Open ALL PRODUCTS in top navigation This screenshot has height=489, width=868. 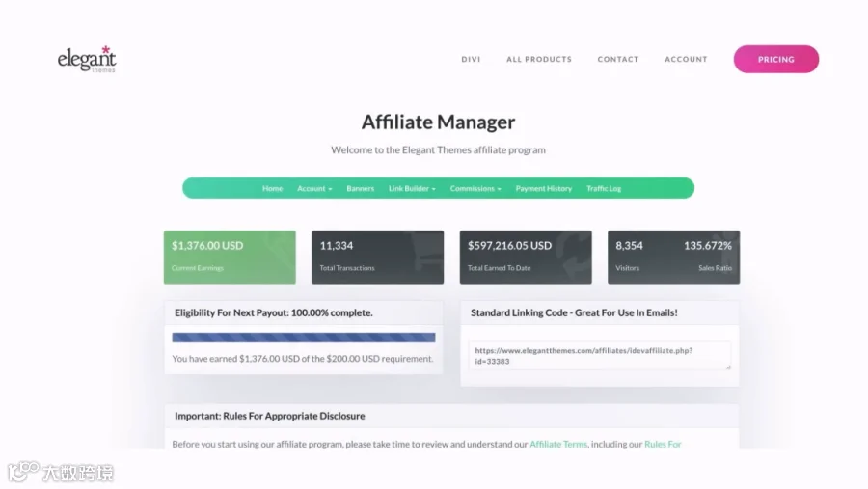point(538,59)
